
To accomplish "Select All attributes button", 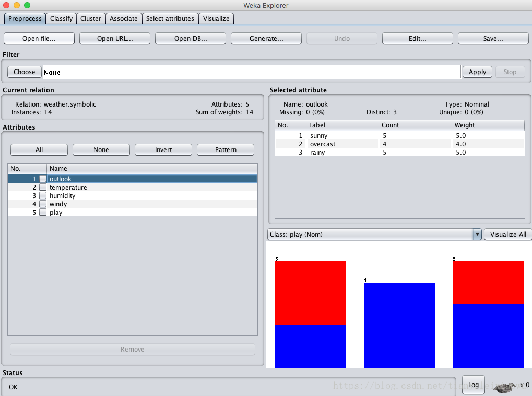I will [39, 150].
